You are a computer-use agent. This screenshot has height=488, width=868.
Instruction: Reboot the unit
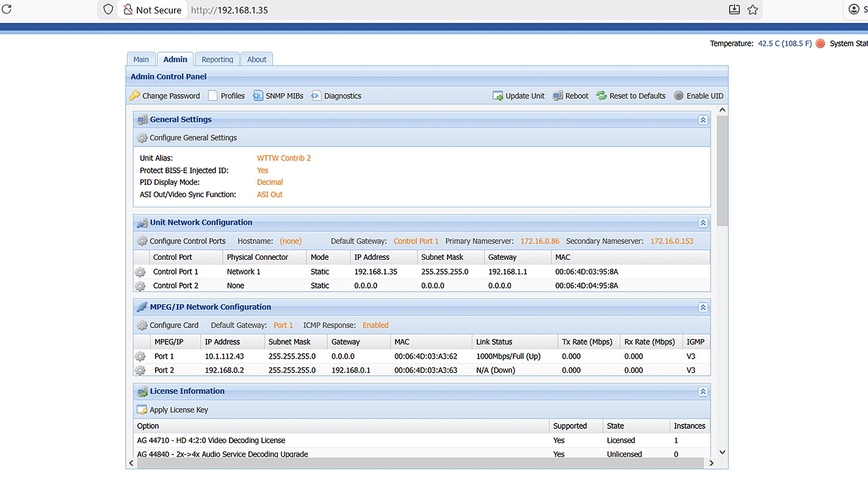click(570, 96)
